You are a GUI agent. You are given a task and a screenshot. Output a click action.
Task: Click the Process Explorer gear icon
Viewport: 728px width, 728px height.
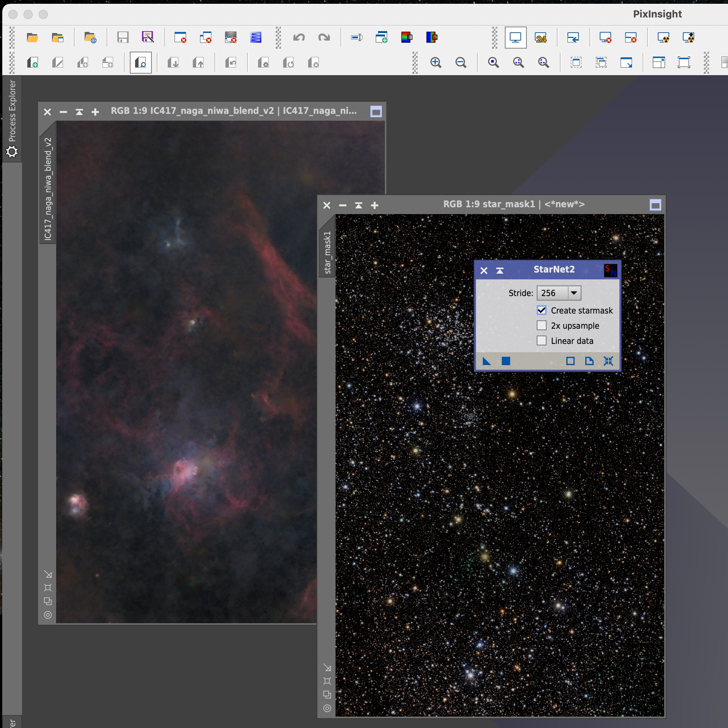(x=12, y=152)
